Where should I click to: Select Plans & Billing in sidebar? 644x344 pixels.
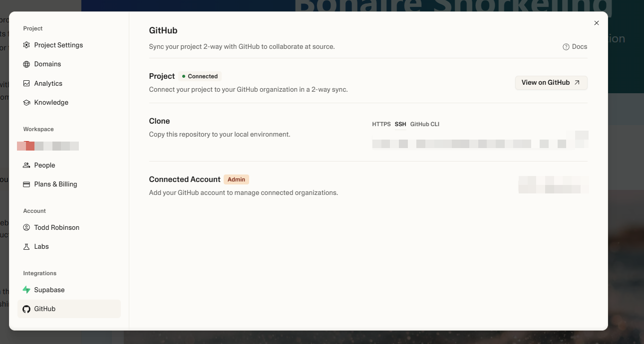pyautogui.click(x=55, y=184)
